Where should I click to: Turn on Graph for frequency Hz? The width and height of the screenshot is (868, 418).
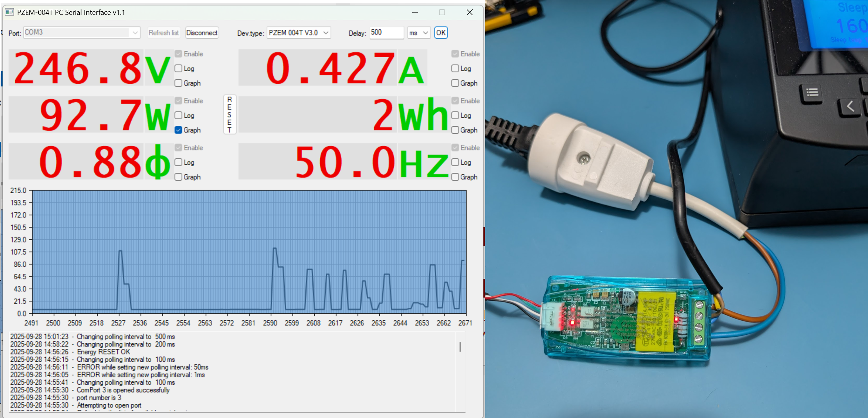point(455,177)
